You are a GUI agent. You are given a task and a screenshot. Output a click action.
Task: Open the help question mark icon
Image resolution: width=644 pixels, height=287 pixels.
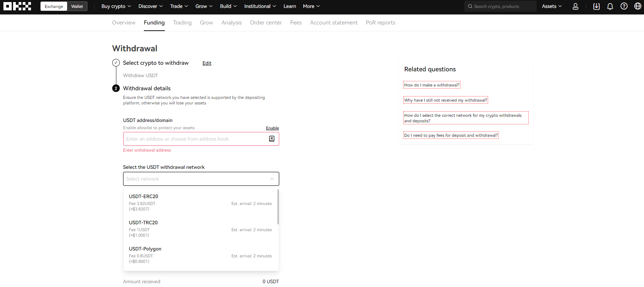(x=624, y=6)
